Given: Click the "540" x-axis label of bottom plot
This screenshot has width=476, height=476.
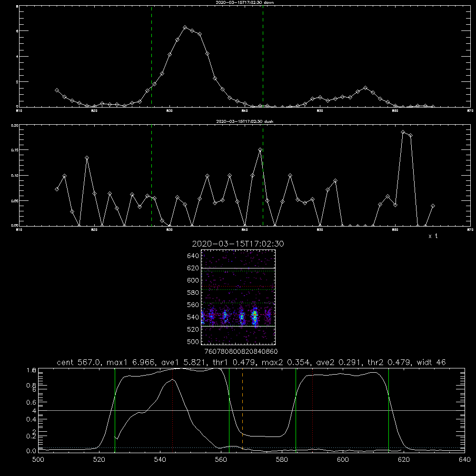Looking at the screenshot, I should [x=160, y=460].
